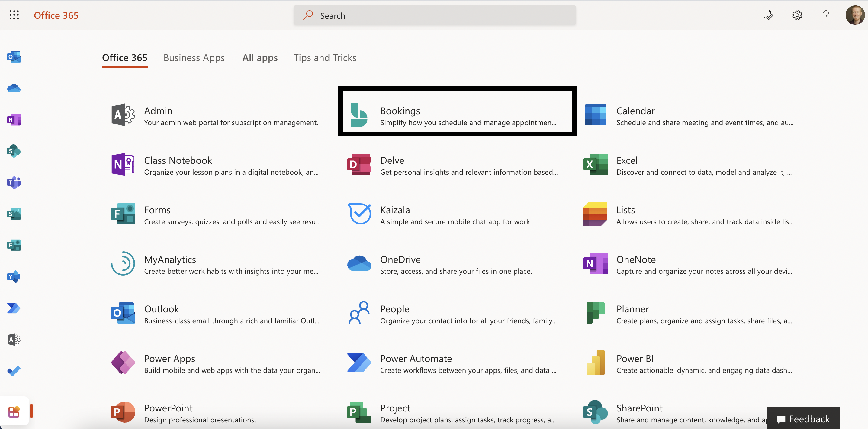Switch to the Business Apps tab
Screen dimensions: 868x429
click(194, 58)
